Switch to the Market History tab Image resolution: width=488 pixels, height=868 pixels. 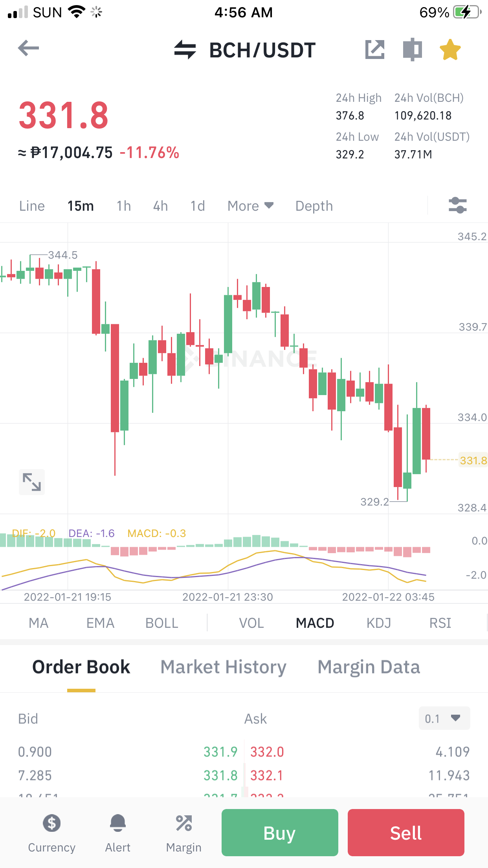click(223, 667)
